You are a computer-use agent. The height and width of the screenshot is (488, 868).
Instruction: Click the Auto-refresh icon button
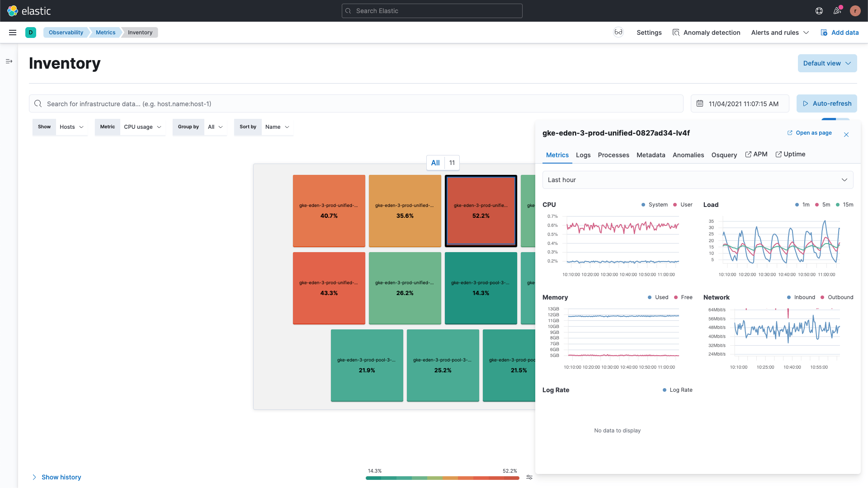click(807, 103)
